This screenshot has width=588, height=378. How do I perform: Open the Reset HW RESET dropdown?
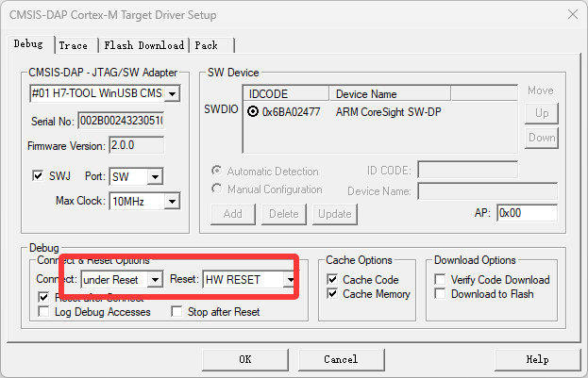[x=291, y=280]
